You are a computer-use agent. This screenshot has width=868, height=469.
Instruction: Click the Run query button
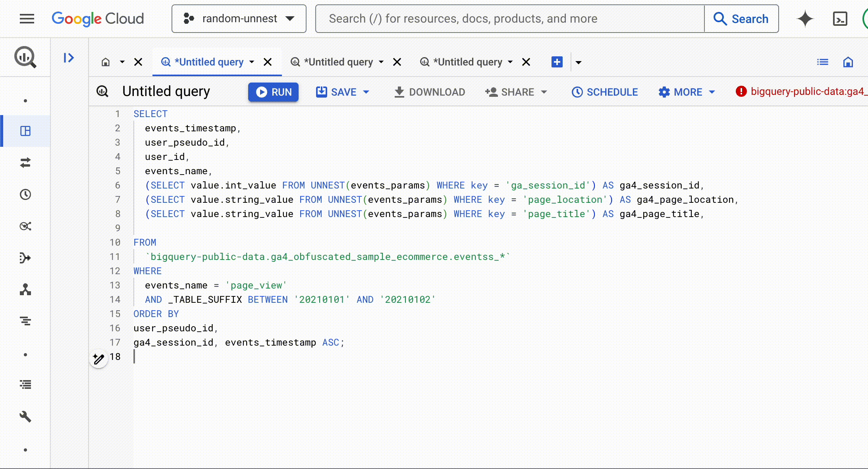pos(274,92)
